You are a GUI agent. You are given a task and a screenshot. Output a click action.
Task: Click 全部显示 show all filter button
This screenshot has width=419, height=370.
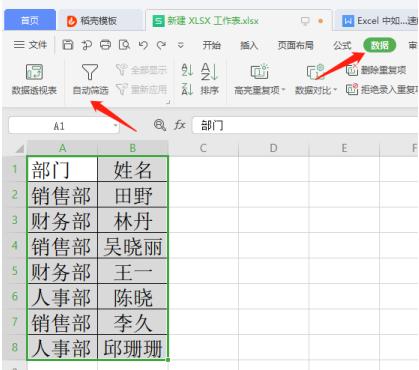pos(141,70)
